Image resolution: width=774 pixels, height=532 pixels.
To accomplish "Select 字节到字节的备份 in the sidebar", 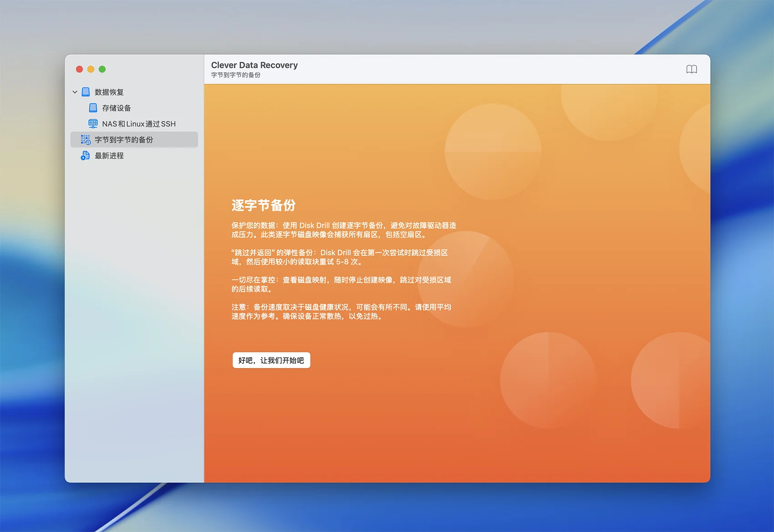I will (124, 140).
